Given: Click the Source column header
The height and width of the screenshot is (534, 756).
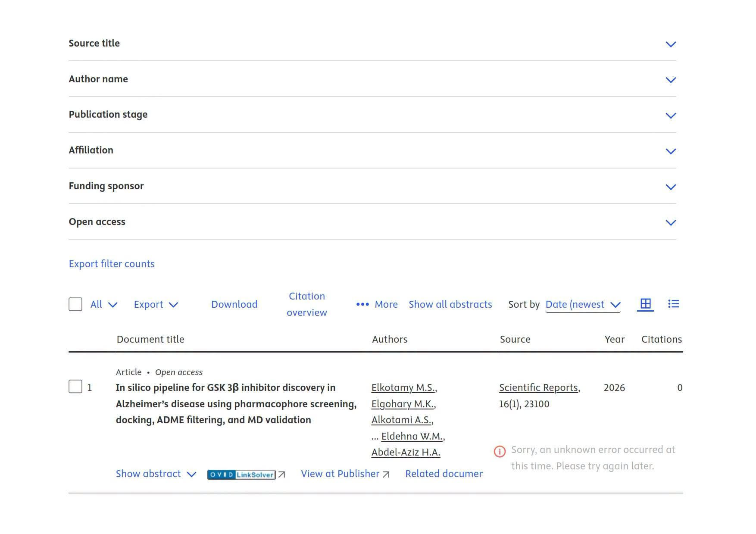Looking at the screenshot, I should (x=515, y=340).
